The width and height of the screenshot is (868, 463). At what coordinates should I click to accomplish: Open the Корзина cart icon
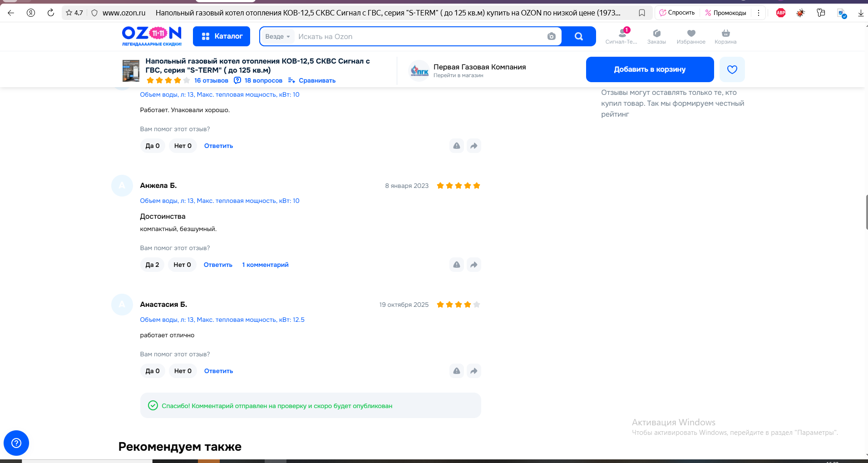coord(725,36)
